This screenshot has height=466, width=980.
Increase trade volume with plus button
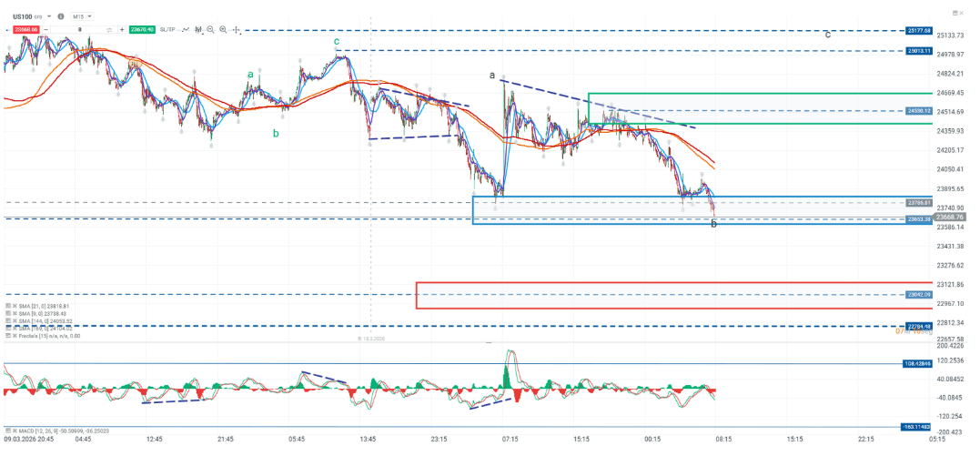point(122,30)
